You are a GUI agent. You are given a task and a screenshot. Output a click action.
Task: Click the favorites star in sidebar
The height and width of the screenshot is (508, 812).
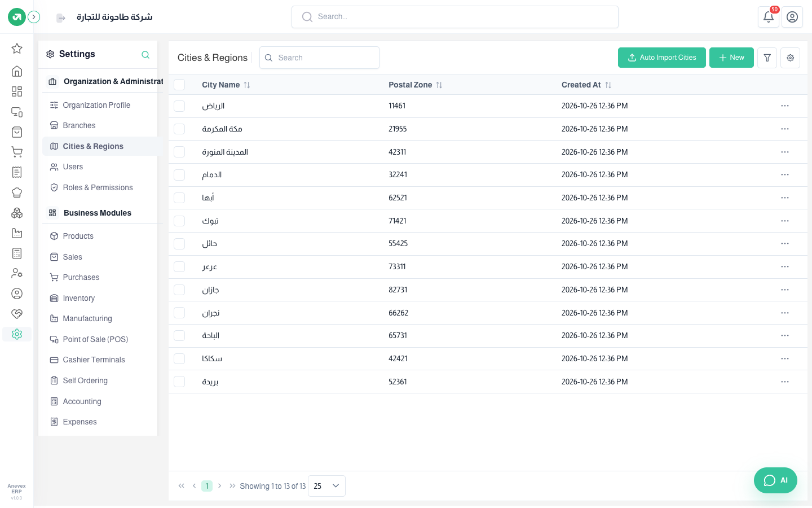17,49
